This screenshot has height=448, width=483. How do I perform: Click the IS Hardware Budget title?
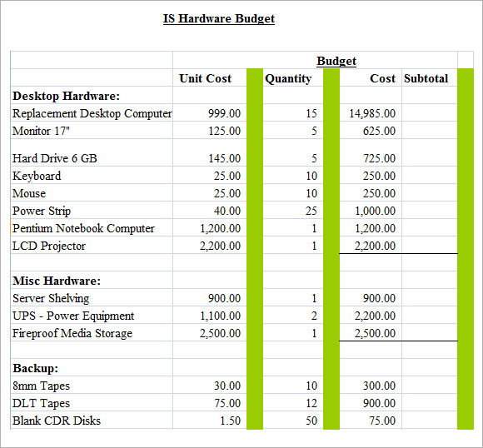tap(219, 19)
